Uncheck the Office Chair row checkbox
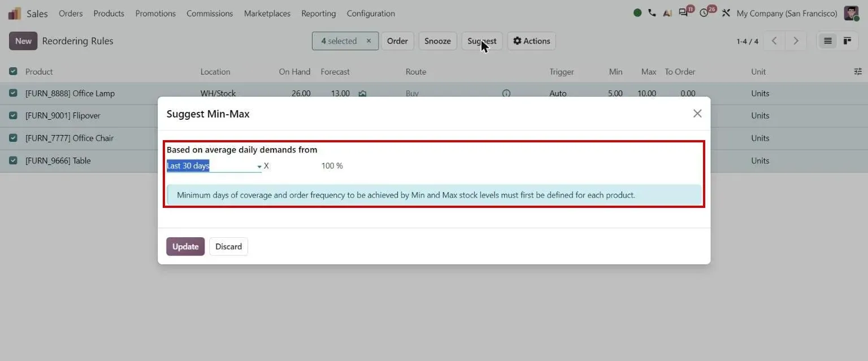The height and width of the screenshot is (361, 868). click(13, 138)
